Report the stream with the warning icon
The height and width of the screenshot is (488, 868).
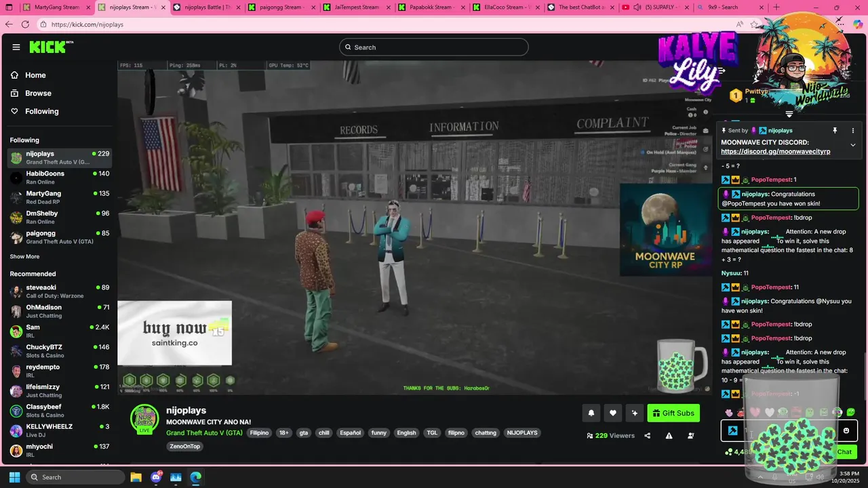tap(669, 436)
